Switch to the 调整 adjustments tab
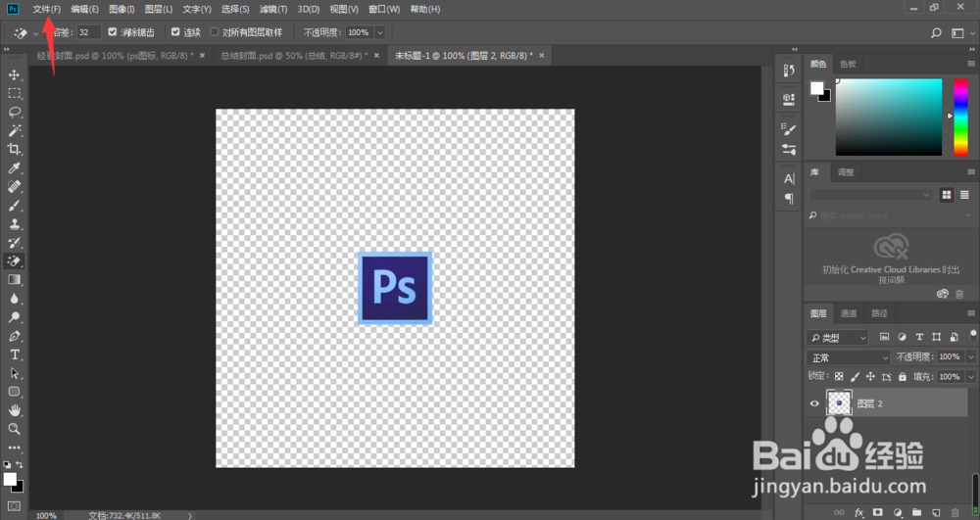Screen dimensions: 980x520 click(x=846, y=172)
